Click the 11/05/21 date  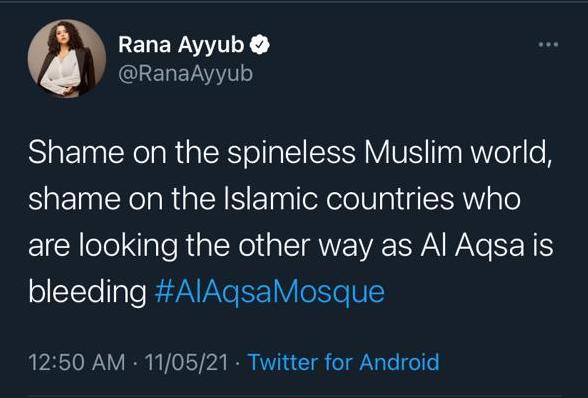(186, 362)
